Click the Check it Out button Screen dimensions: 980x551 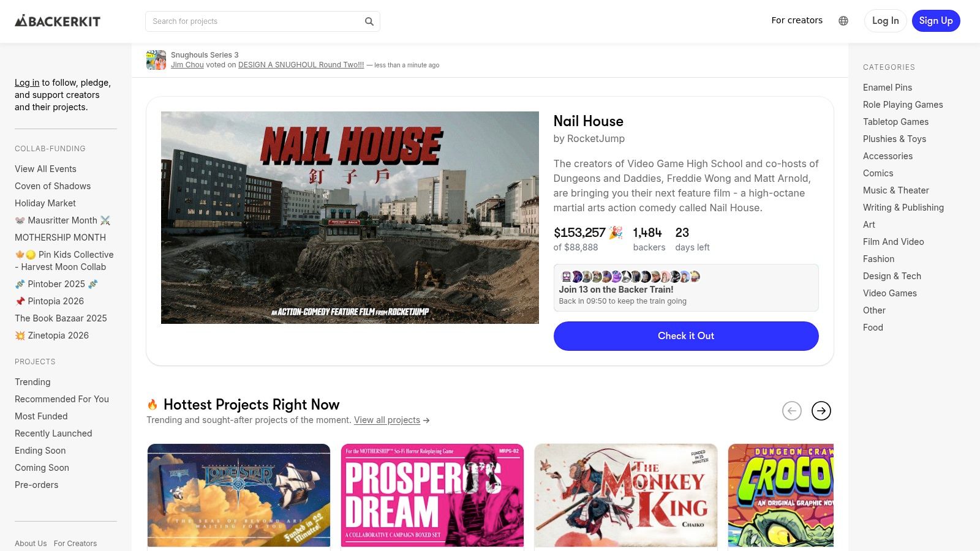pyautogui.click(x=686, y=336)
